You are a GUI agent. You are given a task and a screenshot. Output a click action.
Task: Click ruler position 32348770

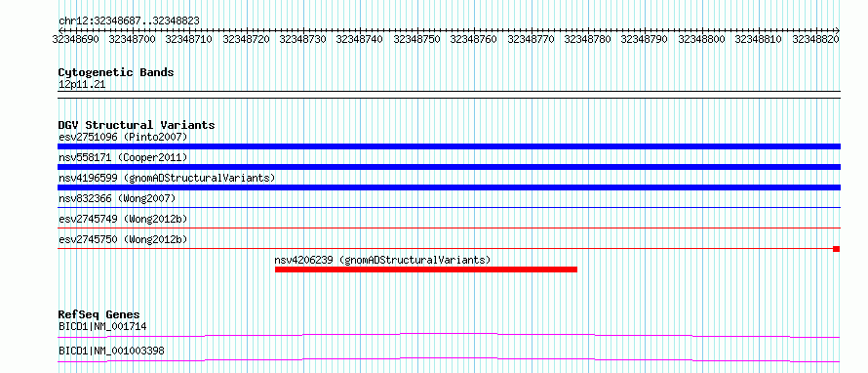point(531,39)
